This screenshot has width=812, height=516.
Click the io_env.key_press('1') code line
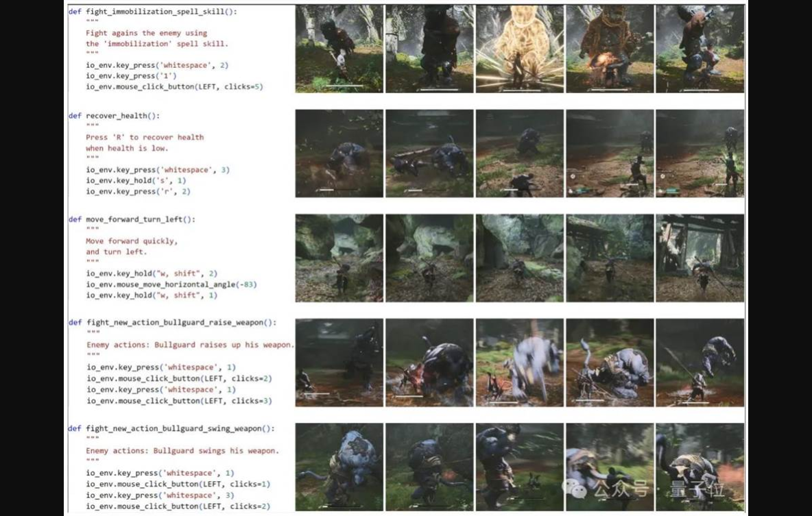[131, 76]
